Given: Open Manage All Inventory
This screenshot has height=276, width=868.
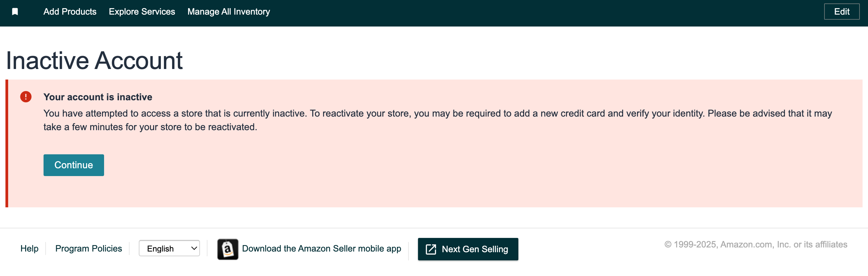Looking at the screenshot, I should tap(229, 12).
